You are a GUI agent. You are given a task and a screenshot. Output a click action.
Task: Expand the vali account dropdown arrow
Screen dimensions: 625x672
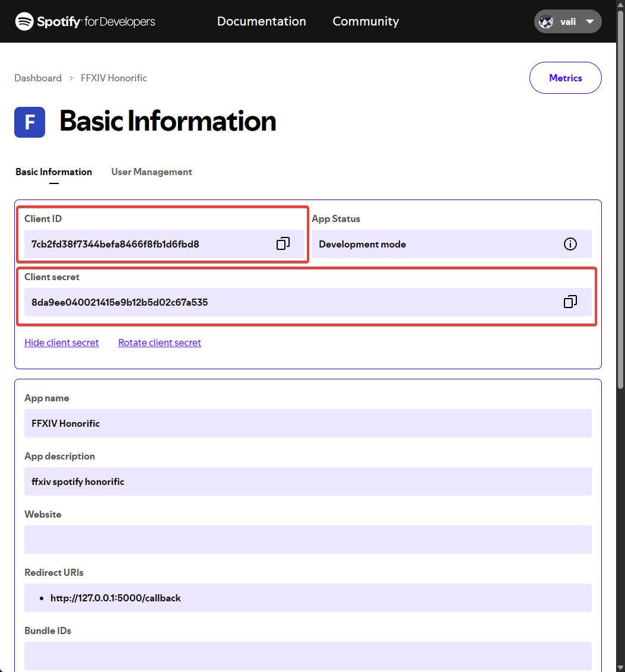click(590, 21)
